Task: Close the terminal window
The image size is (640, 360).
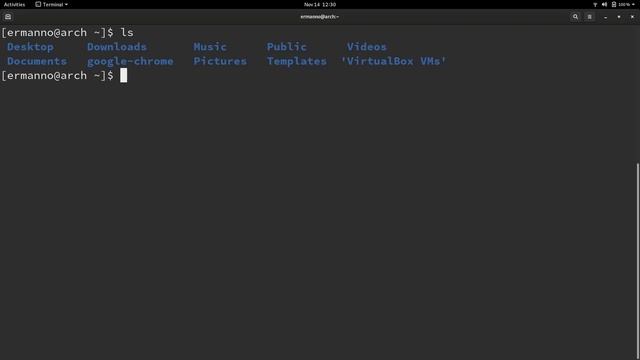Action: click(632, 17)
